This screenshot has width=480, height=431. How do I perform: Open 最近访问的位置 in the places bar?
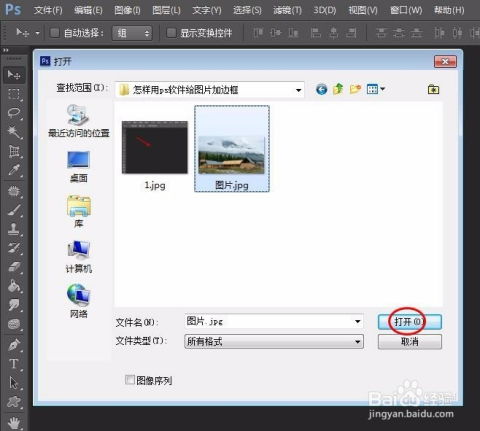point(79,121)
